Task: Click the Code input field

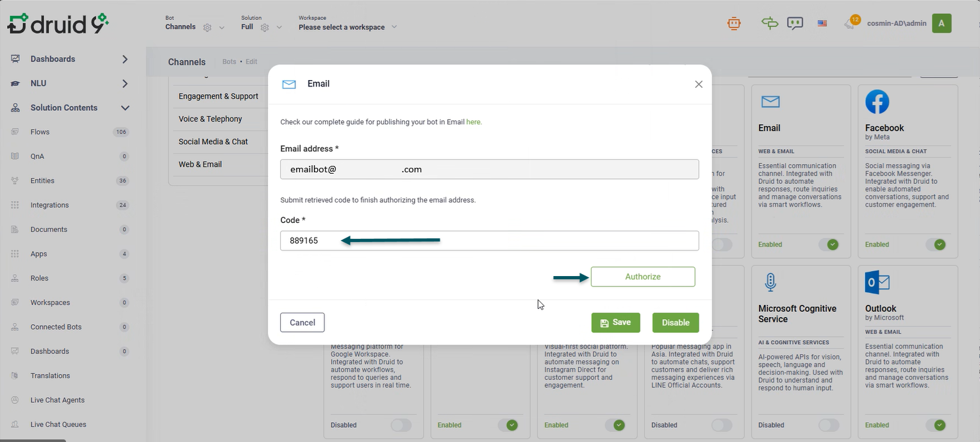Action: tap(489, 241)
